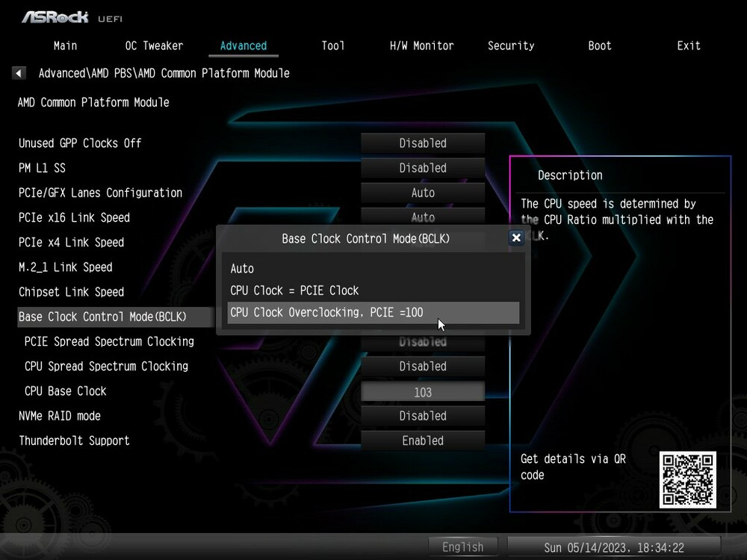The image size is (747, 560).
Task: Select PCIE Spread Spectrum Clocking label
Action: coord(109,341)
